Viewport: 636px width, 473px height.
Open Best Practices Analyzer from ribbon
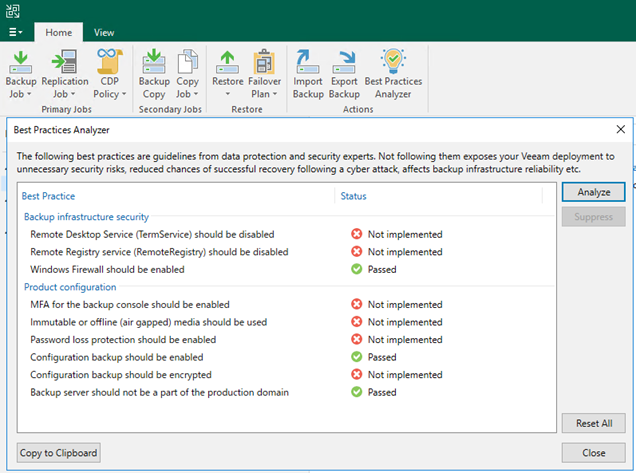[393, 73]
